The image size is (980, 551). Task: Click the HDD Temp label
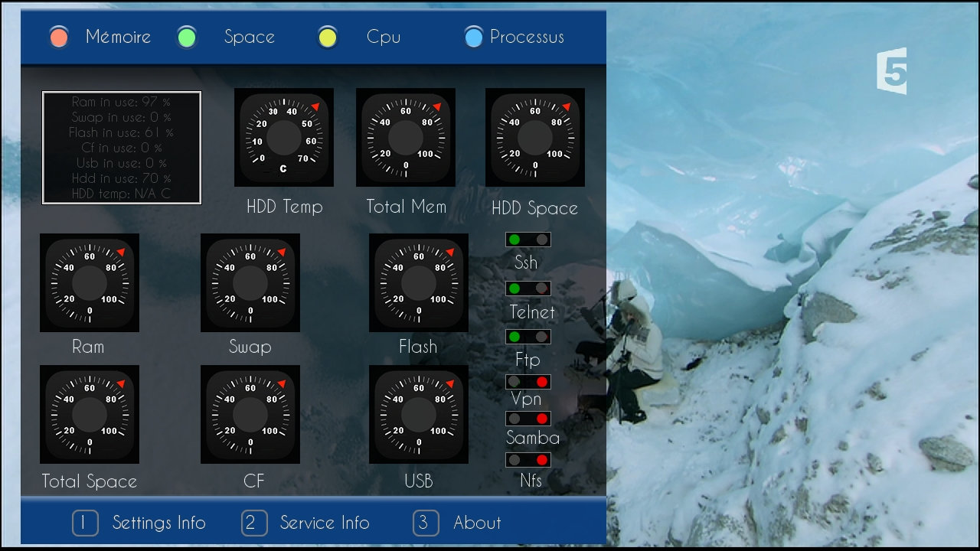[x=285, y=207]
